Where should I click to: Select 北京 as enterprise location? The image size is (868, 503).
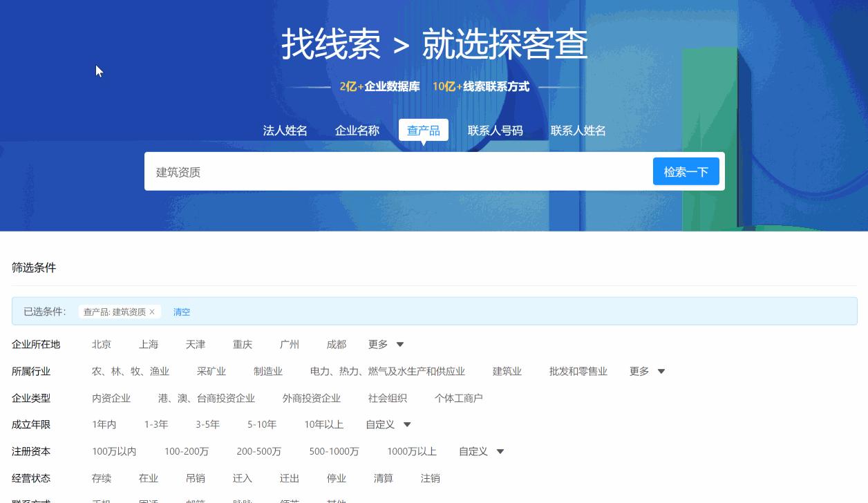pyautogui.click(x=102, y=344)
